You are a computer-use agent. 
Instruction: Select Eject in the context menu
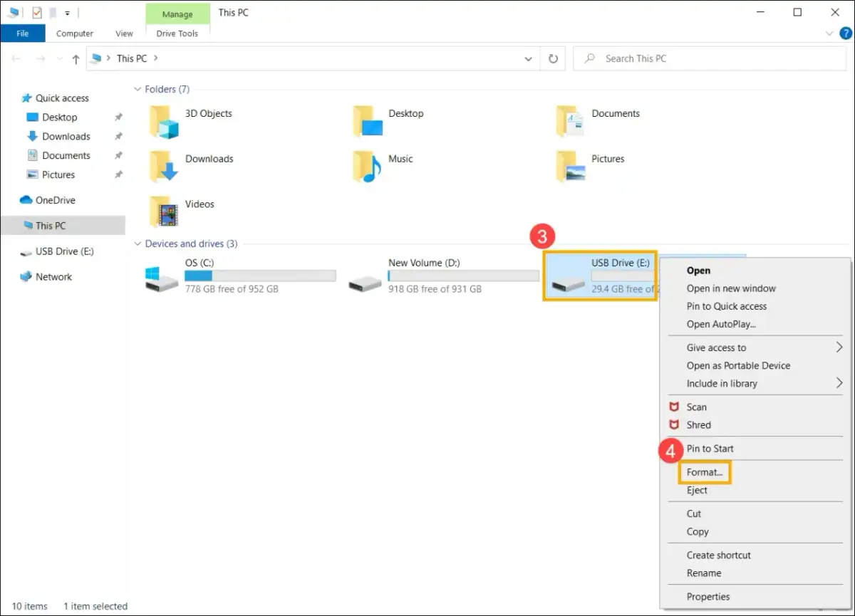(x=696, y=490)
